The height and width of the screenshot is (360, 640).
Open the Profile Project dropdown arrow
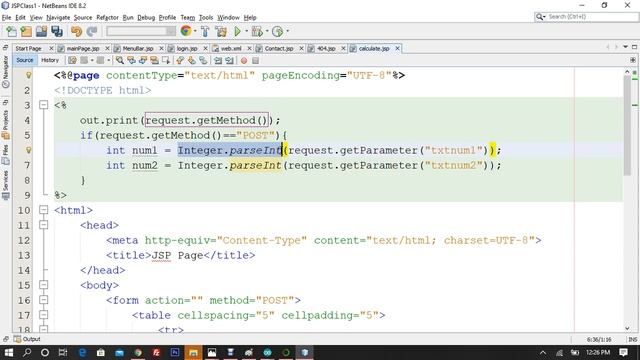(x=287, y=31)
